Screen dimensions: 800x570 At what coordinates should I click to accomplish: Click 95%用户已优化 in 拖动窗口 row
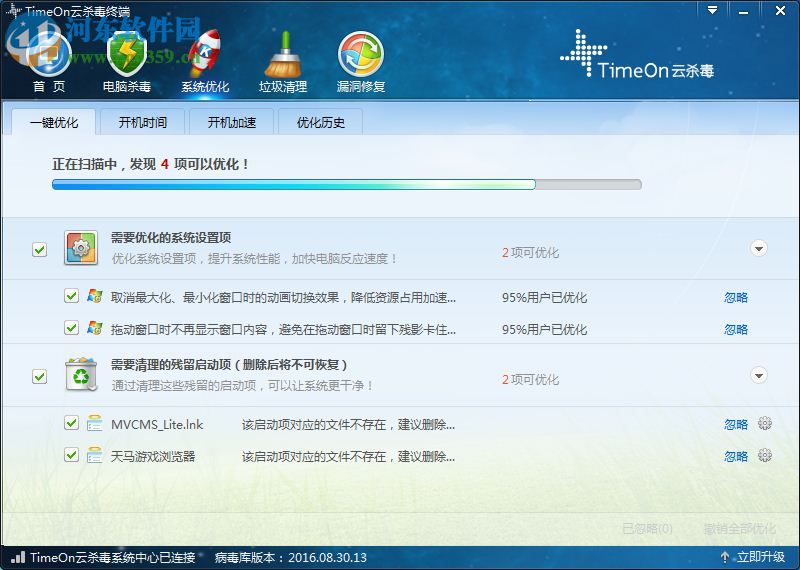pyautogui.click(x=544, y=329)
